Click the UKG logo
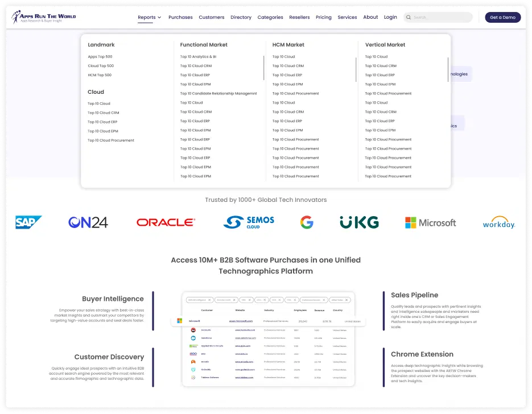The image size is (532, 414). 359,222
